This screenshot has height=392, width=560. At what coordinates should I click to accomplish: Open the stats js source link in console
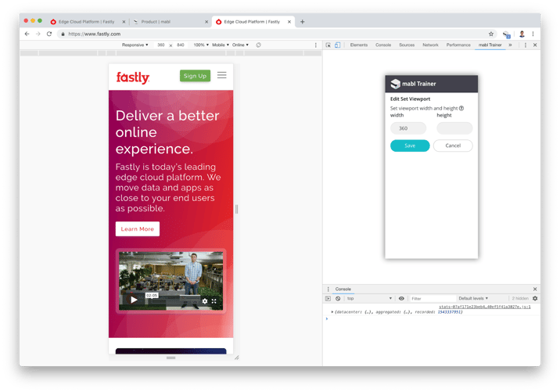(x=485, y=307)
